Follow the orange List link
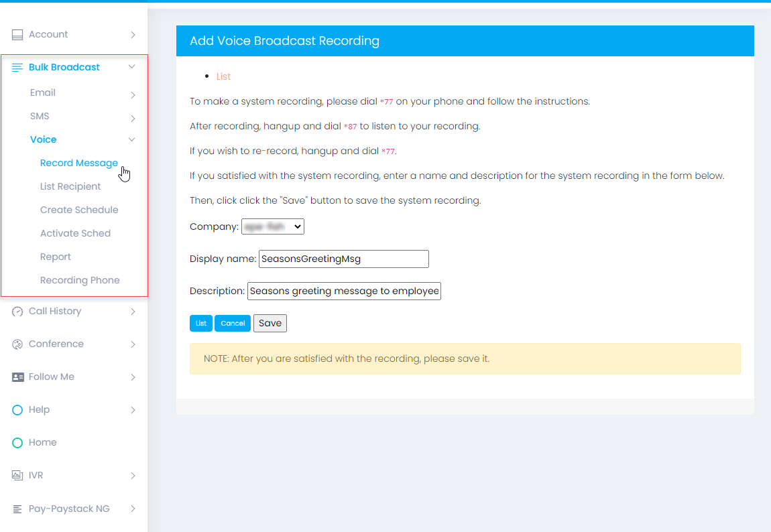Viewport: 771px width, 532px height. (223, 76)
